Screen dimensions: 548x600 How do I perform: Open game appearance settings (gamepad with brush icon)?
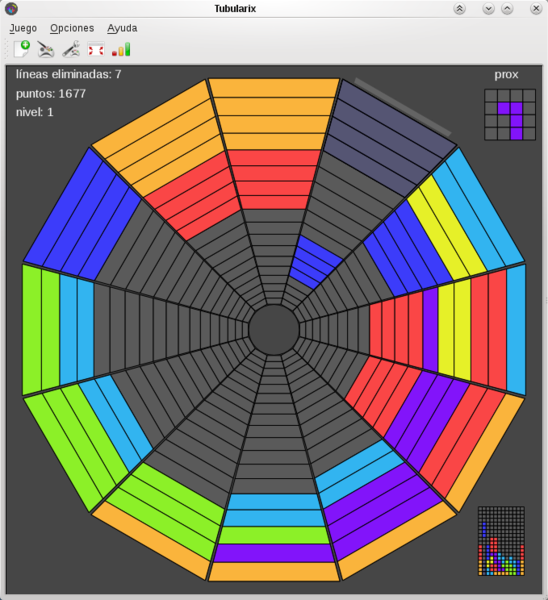click(x=46, y=49)
